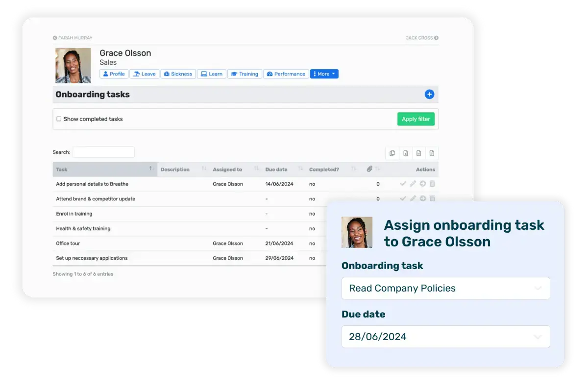588x392 pixels.
Task: Export tasks as a CSV file
Action: click(418, 153)
